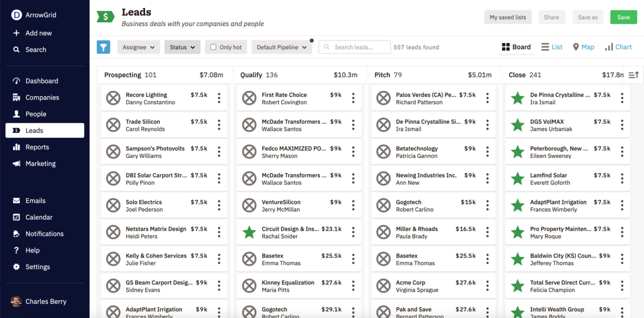
Task: Click the filter funnel icon
Action: coord(103,47)
